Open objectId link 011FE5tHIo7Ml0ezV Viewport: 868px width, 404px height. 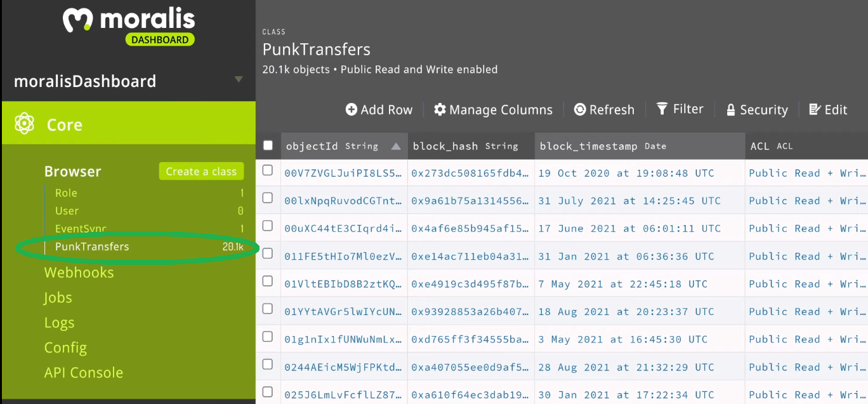click(343, 256)
